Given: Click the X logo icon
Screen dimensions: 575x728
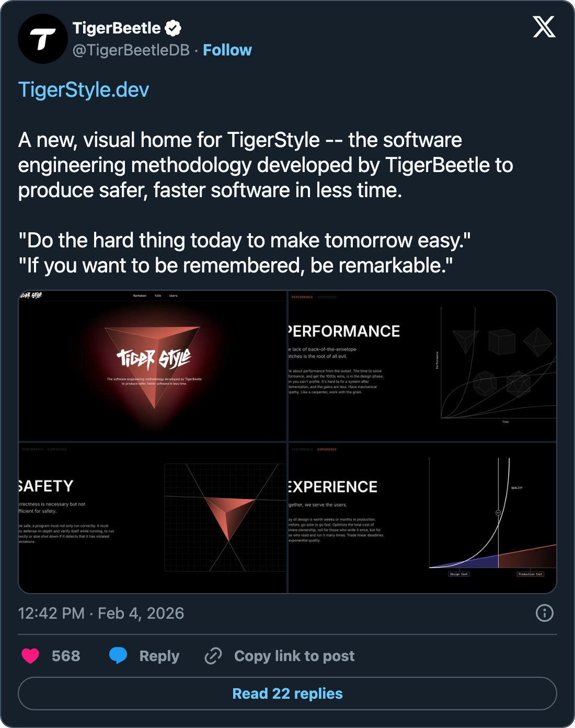Looking at the screenshot, I should (x=544, y=27).
